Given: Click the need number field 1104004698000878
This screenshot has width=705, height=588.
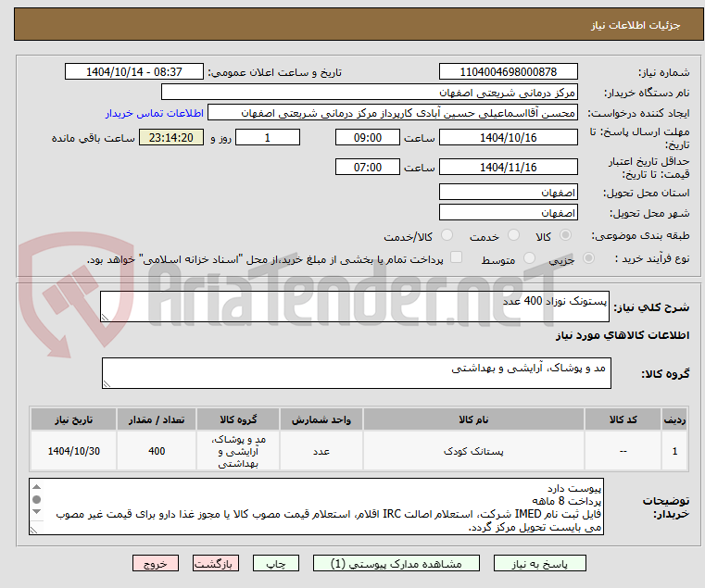Looking at the screenshot, I should pyautogui.click(x=509, y=71).
